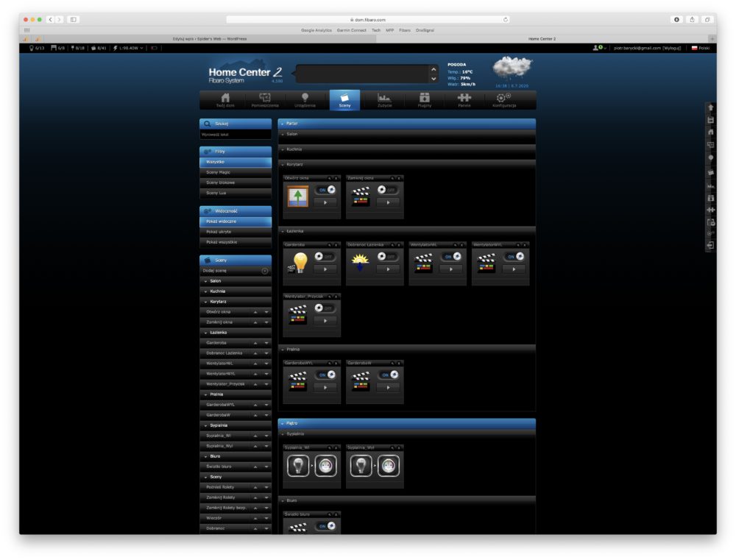Switch to the Urządzenia devices tab

[x=305, y=100]
